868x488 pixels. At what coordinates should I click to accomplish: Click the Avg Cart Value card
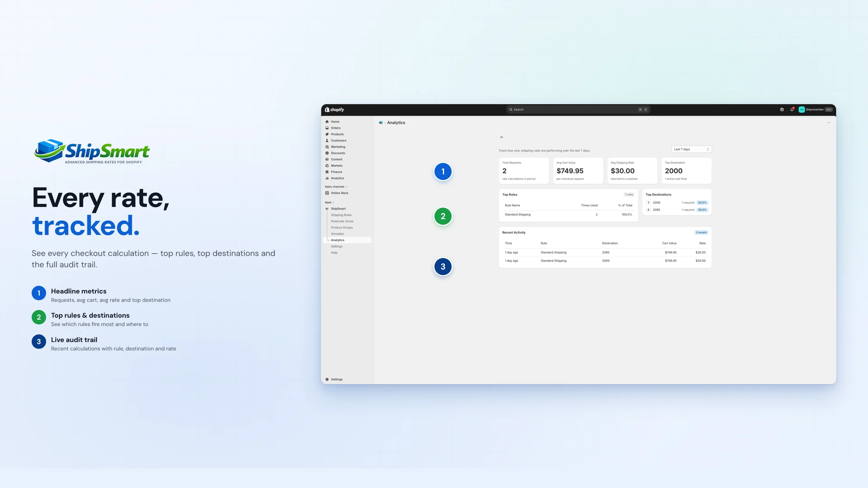tap(578, 171)
